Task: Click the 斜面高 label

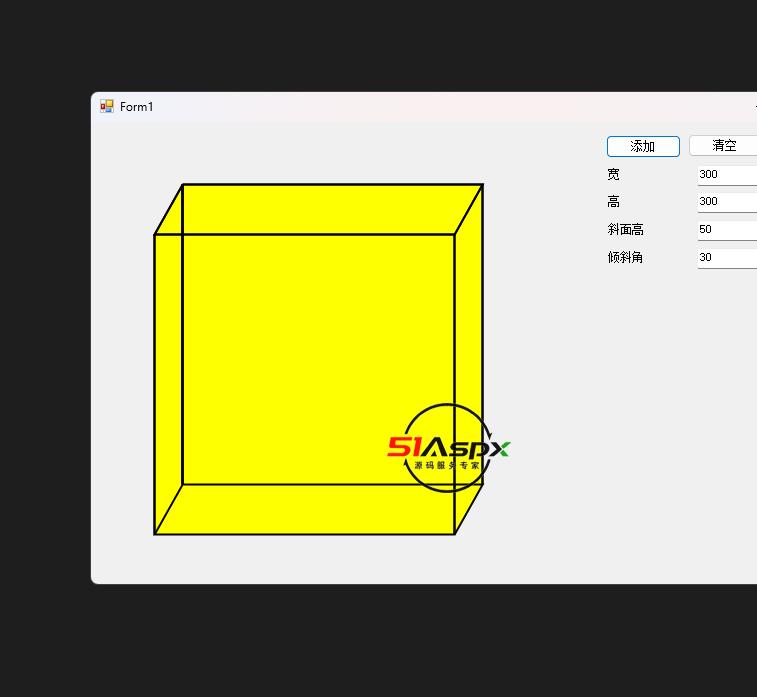Action: click(626, 230)
